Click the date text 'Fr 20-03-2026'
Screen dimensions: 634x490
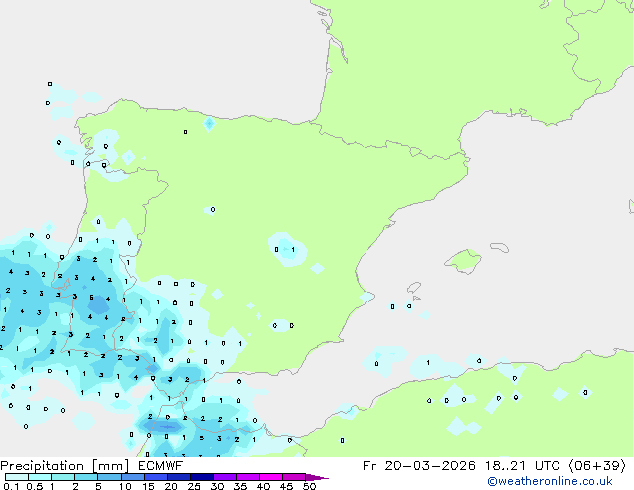pyautogui.click(x=419, y=466)
